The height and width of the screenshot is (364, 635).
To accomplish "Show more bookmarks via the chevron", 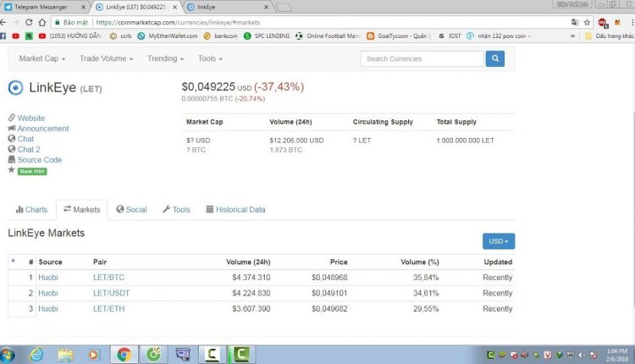I will (x=572, y=36).
